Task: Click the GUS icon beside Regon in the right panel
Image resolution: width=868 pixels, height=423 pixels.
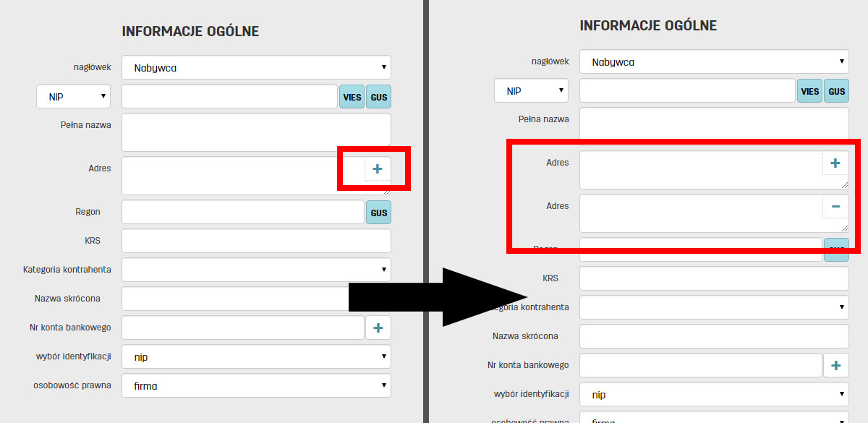Action: [836, 249]
